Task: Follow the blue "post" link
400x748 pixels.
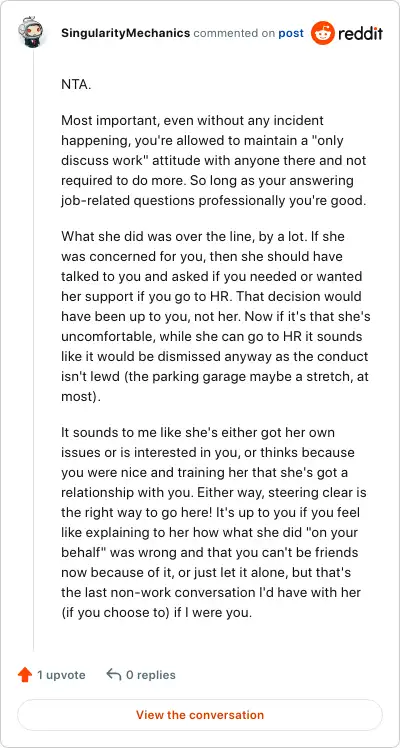Action: pyautogui.click(x=290, y=33)
